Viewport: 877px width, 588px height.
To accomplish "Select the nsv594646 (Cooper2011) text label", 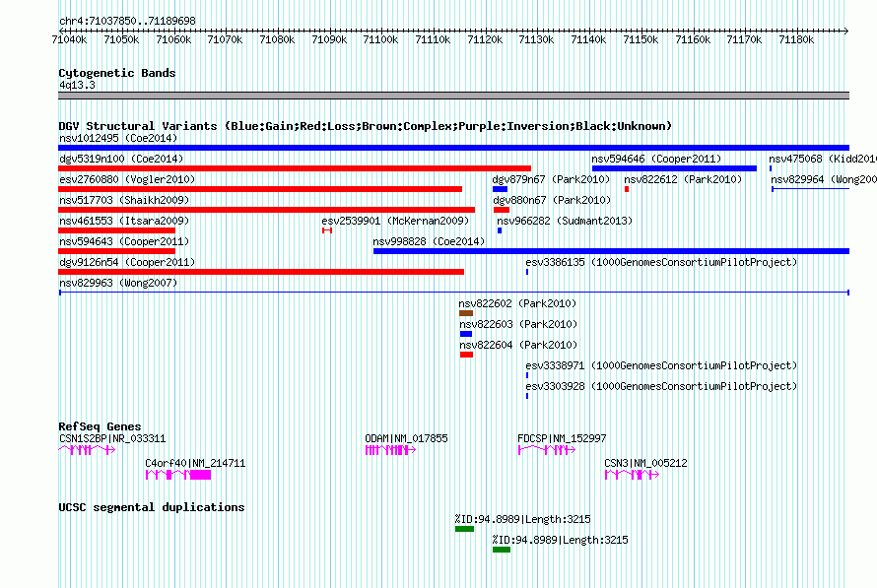I will point(656,159).
